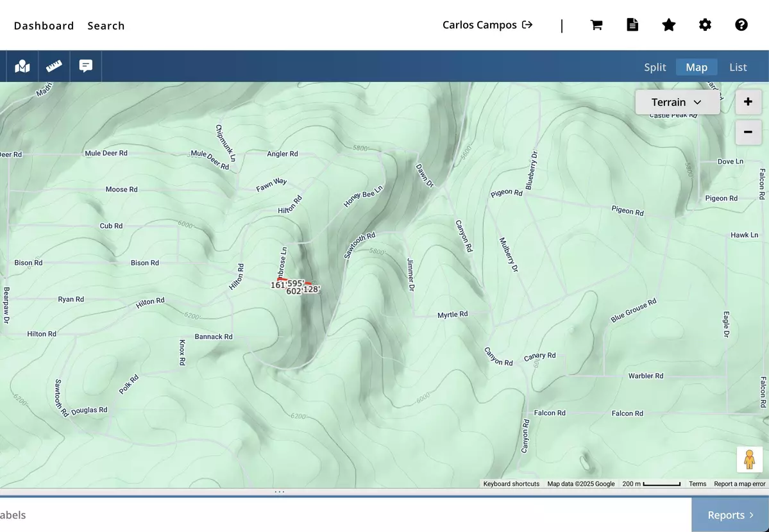
Task: Select the map layers icon
Action: click(x=21, y=66)
